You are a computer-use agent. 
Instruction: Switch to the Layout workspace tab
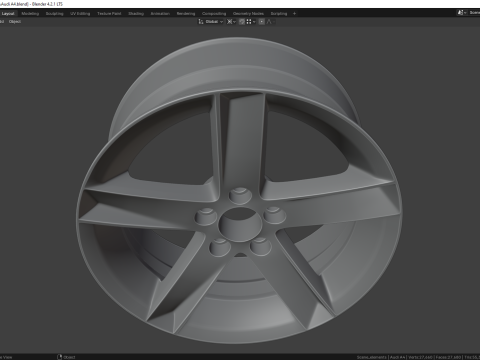(8, 14)
